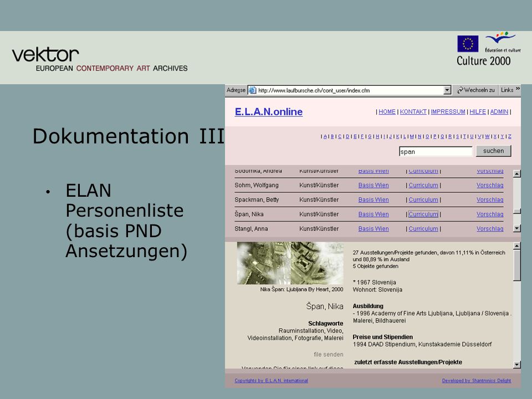The width and height of the screenshot is (532, 399).
Task: Select the name 'Stangl, Anna' in the list
Action: click(x=251, y=229)
